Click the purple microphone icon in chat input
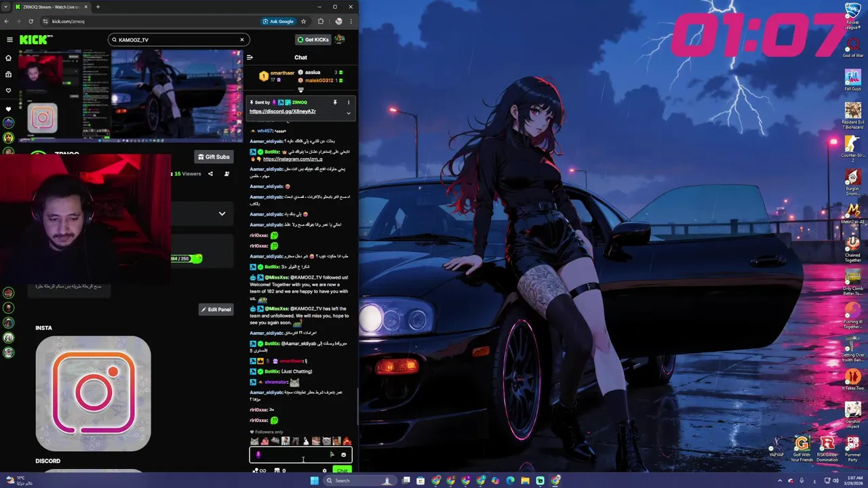Screen dimensions: 868x488 click(x=258, y=455)
